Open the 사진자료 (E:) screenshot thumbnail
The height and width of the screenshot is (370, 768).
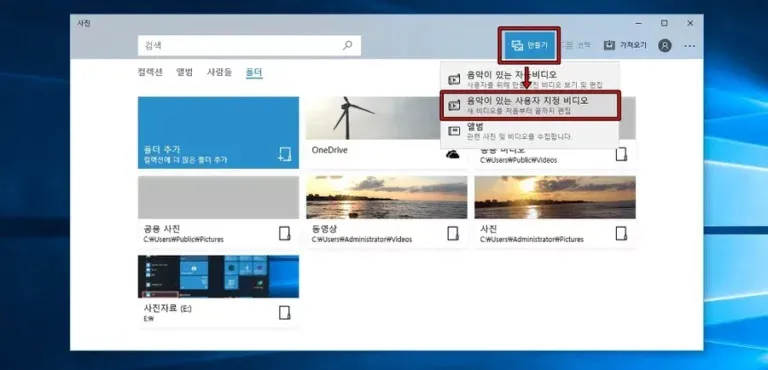pos(218,276)
